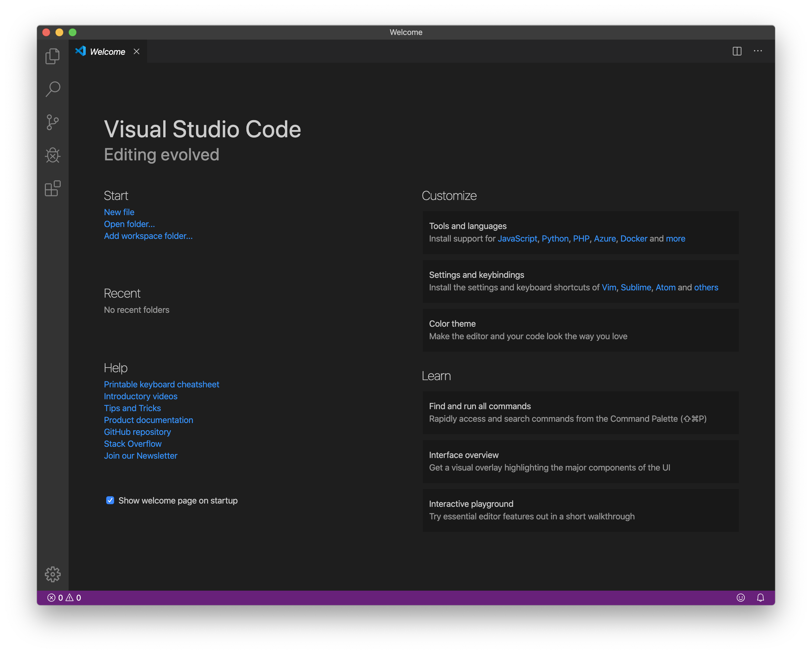Open Source Control view in activity bar

[53, 122]
